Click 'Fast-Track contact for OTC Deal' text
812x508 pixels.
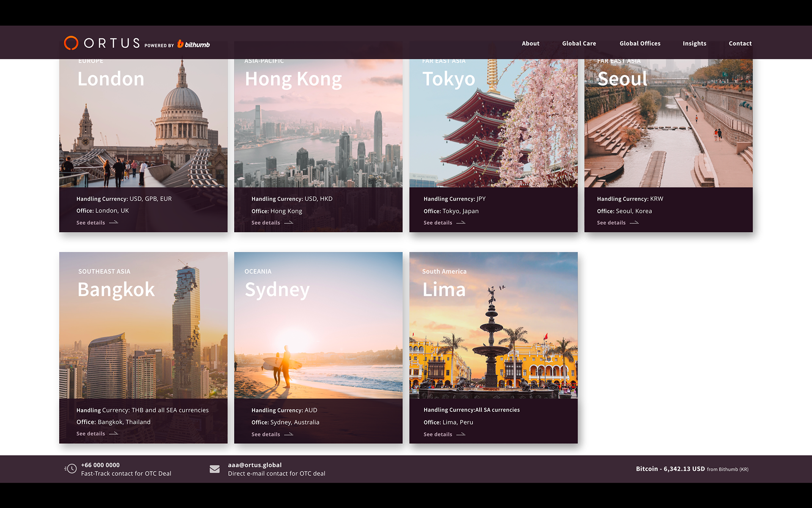(126, 474)
